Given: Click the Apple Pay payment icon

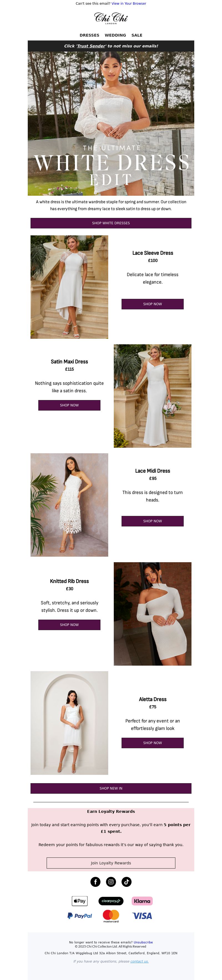Looking at the screenshot, I should tap(80, 901).
